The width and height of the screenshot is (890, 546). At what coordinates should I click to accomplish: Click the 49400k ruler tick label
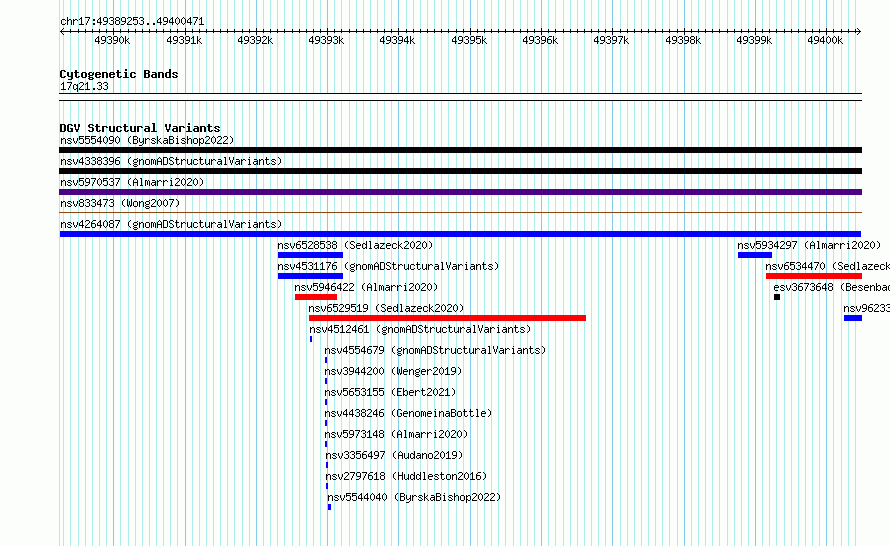click(825, 40)
